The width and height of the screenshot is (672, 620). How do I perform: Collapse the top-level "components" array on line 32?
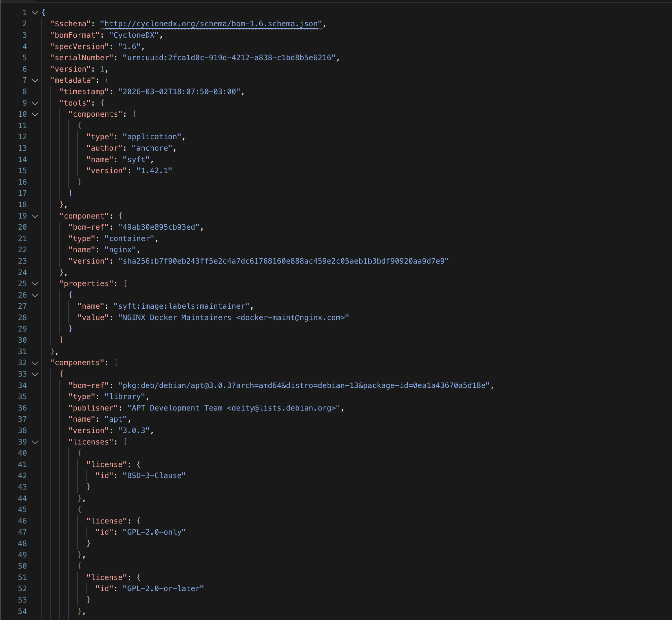point(35,363)
